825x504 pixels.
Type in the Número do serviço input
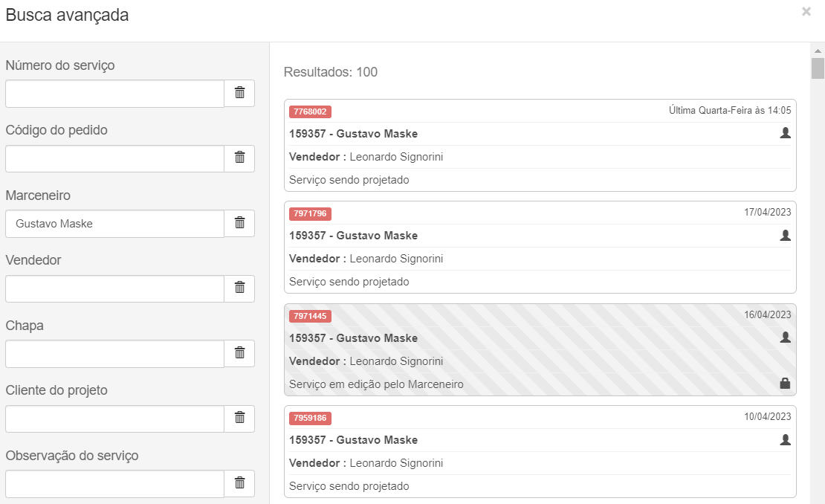[x=114, y=94]
